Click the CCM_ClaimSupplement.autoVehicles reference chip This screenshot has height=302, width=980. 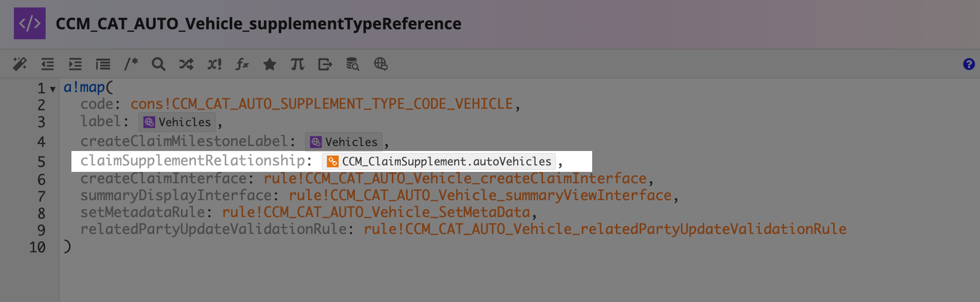[x=439, y=161]
